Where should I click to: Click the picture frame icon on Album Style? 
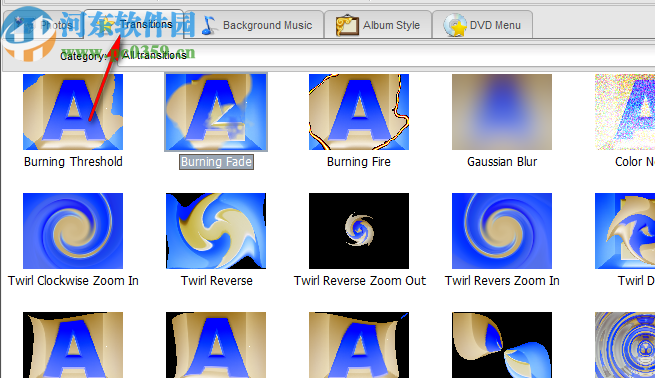point(347,25)
